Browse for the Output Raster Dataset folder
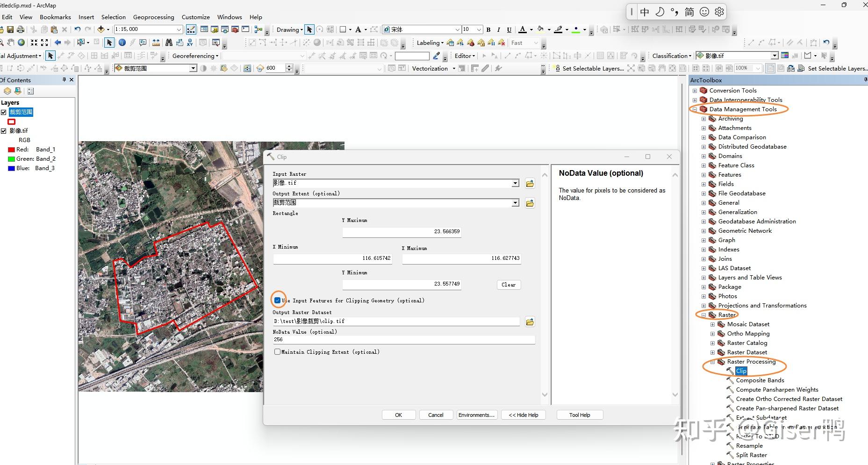This screenshot has height=465, width=868. [x=530, y=322]
